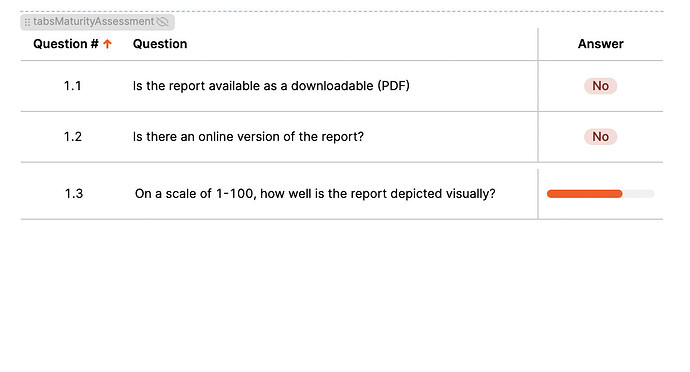Click the No badge for question 1.2
690x372 pixels.
point(601,137)
